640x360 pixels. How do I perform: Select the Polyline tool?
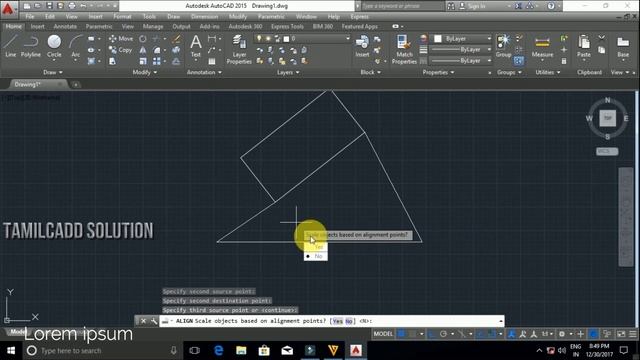coord(31,46)
